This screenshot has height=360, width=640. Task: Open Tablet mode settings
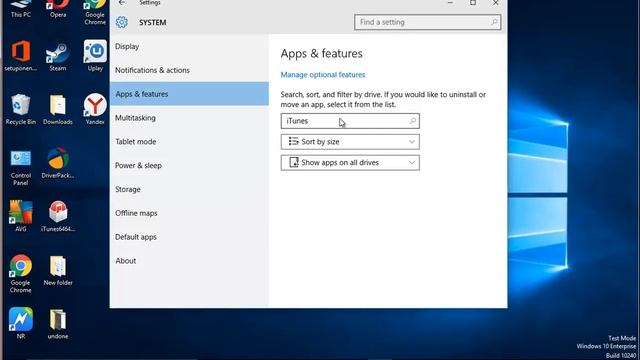coord(189,141)
